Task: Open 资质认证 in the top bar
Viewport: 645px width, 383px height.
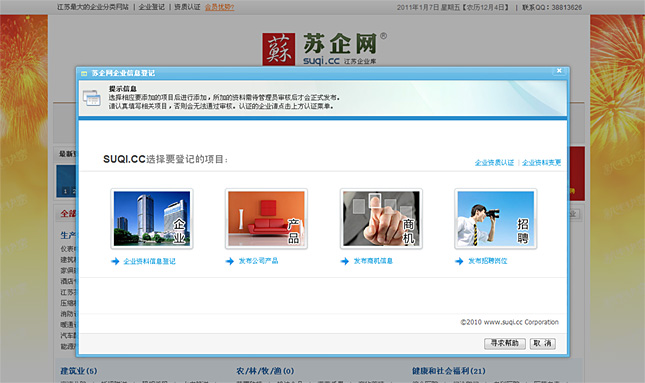Action: pos(187,7)
